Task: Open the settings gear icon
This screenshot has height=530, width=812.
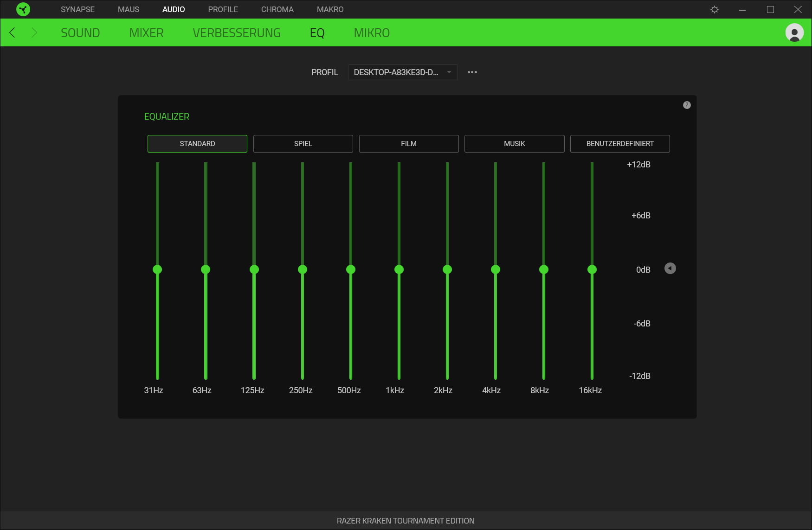Action: tap(715, 10)
